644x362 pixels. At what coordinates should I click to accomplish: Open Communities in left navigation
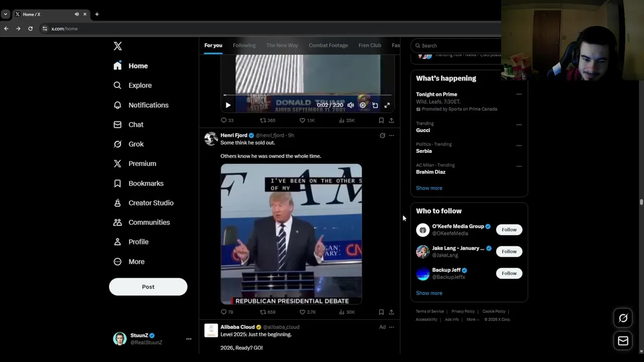point(141,222)
